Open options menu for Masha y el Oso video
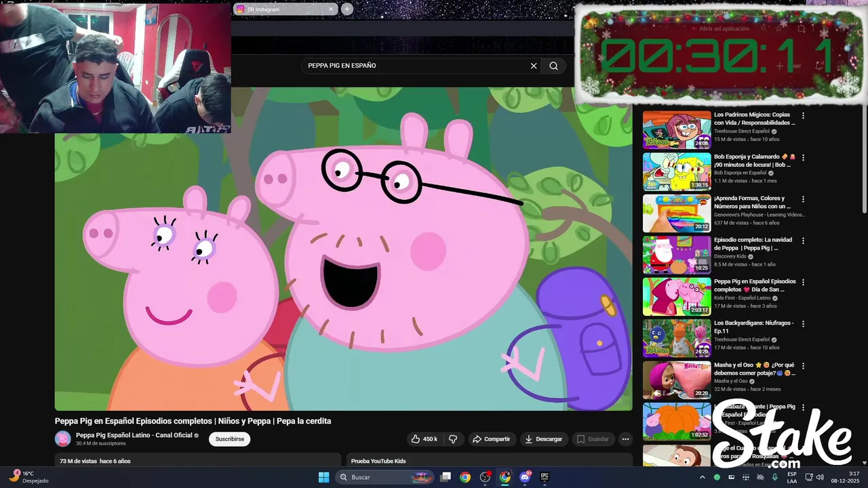Viewport: 868px width, 488px height. point(804,366)
